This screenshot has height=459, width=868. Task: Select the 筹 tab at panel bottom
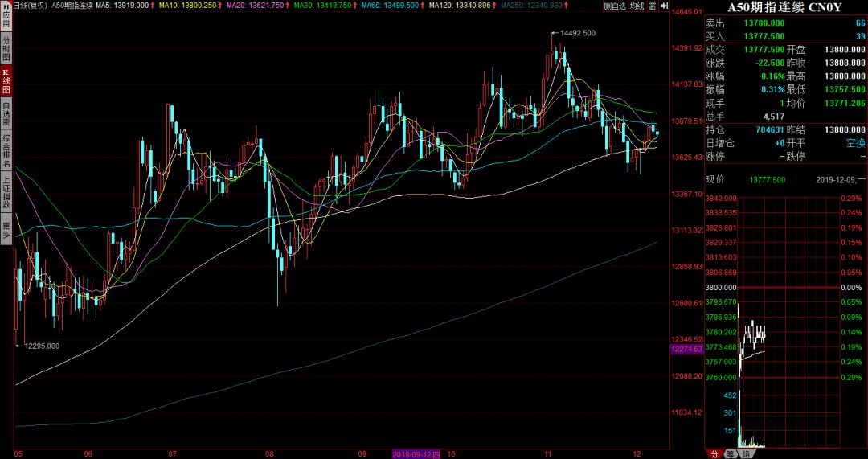731,454
